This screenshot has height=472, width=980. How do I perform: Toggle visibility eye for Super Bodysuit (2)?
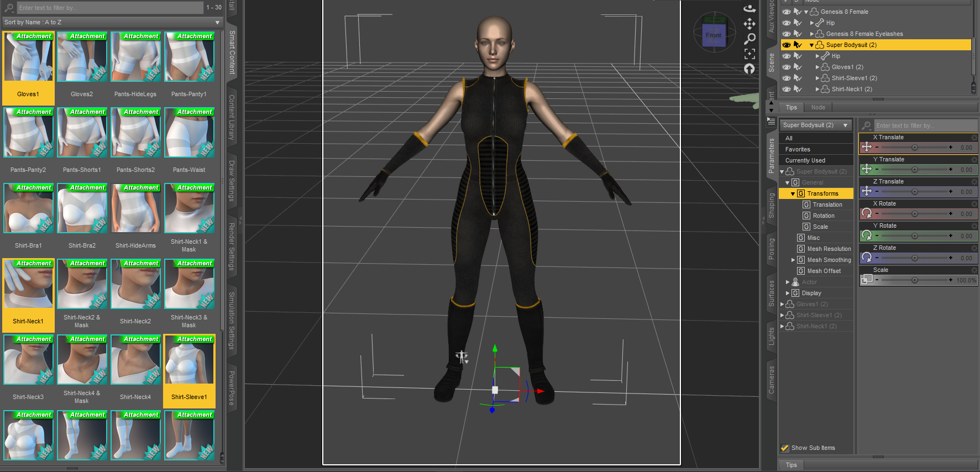(787, 45)
